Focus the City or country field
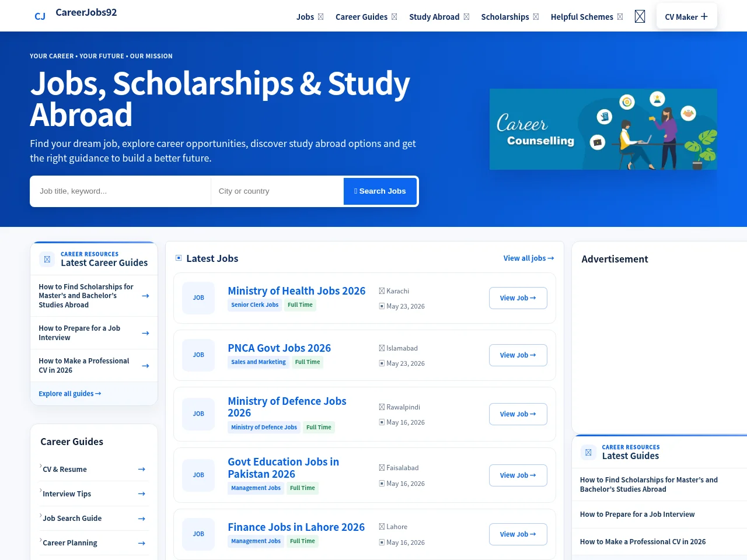 click(277, 191)
